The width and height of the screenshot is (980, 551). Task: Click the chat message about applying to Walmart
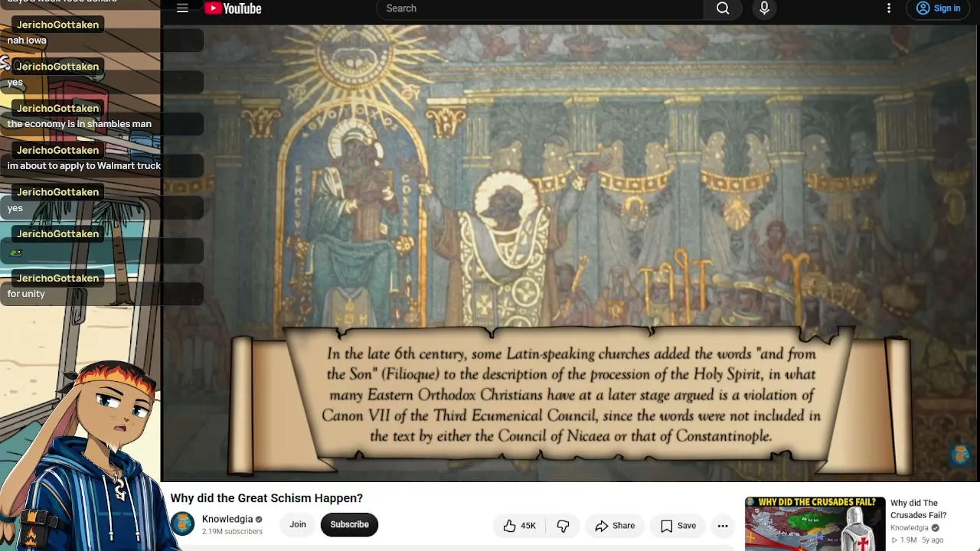coord(84,166)
